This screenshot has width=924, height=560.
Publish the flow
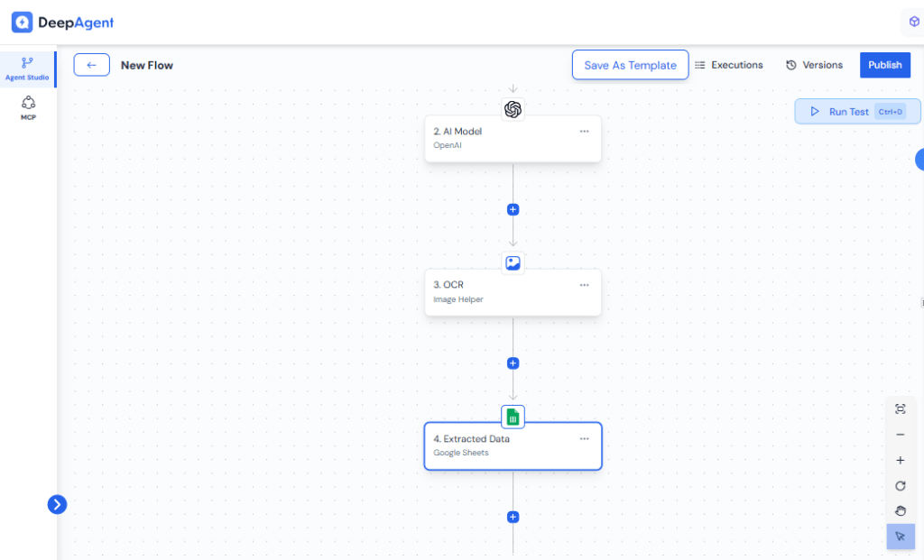(x=884, y=65)
